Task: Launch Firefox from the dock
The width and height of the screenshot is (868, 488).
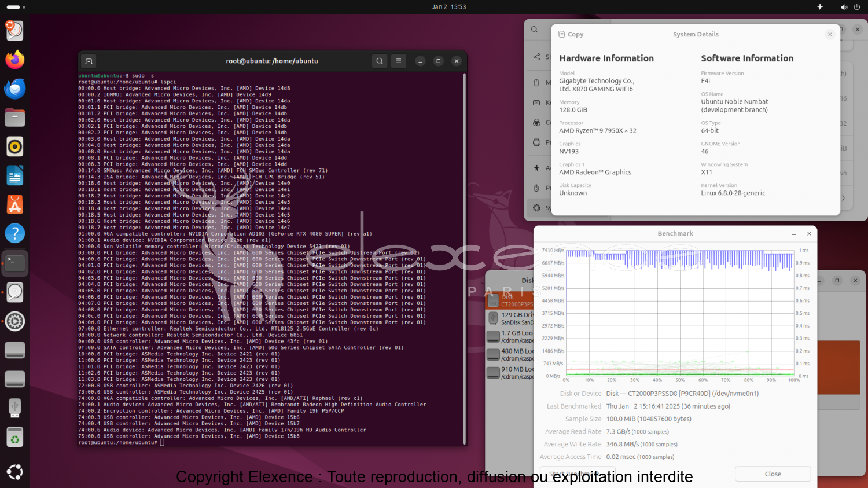Action: pos(14,60)
